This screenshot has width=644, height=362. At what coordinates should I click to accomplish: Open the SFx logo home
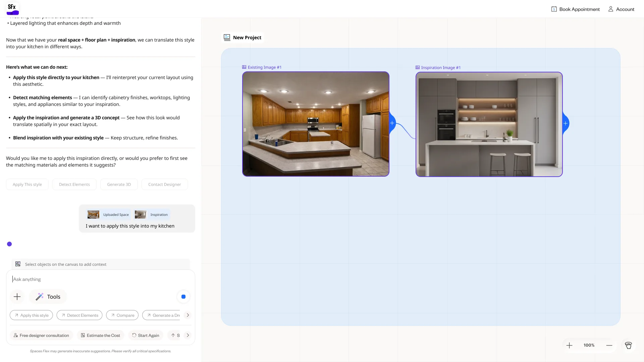point(13,9)
